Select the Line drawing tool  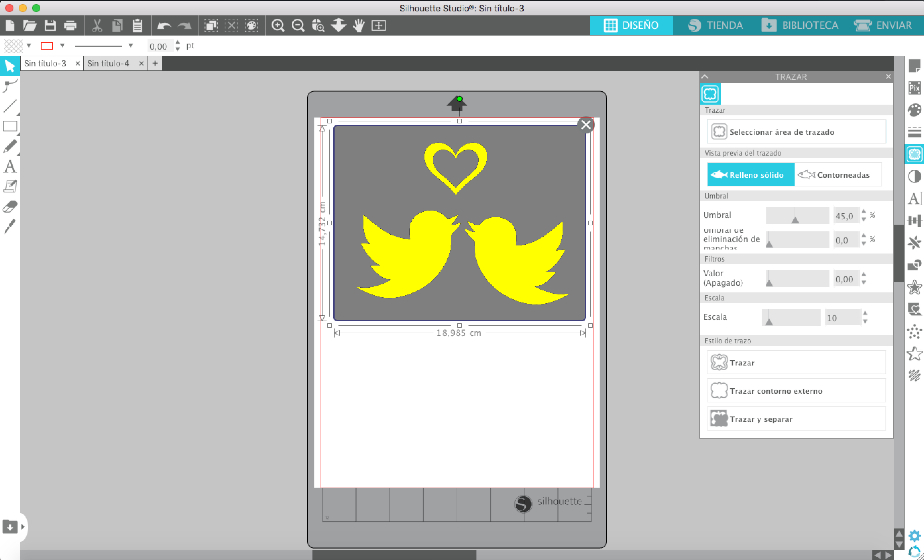point(10,106)
